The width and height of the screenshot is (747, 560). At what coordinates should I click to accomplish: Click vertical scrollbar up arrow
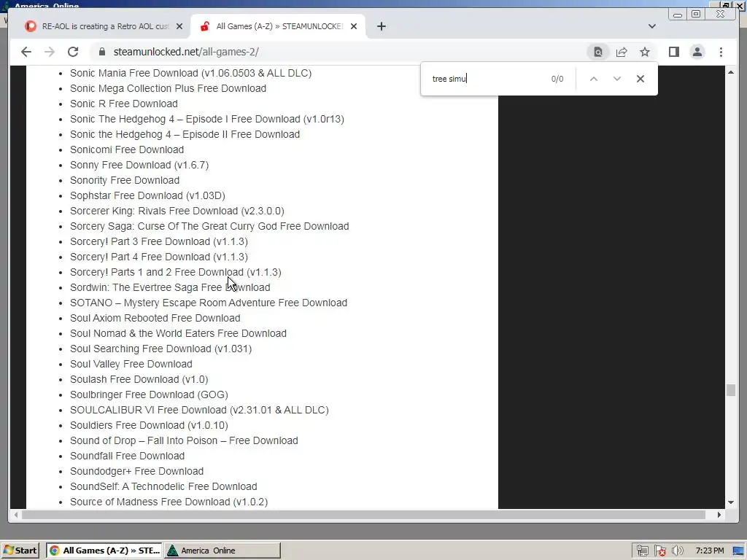(x=731, y=72)
